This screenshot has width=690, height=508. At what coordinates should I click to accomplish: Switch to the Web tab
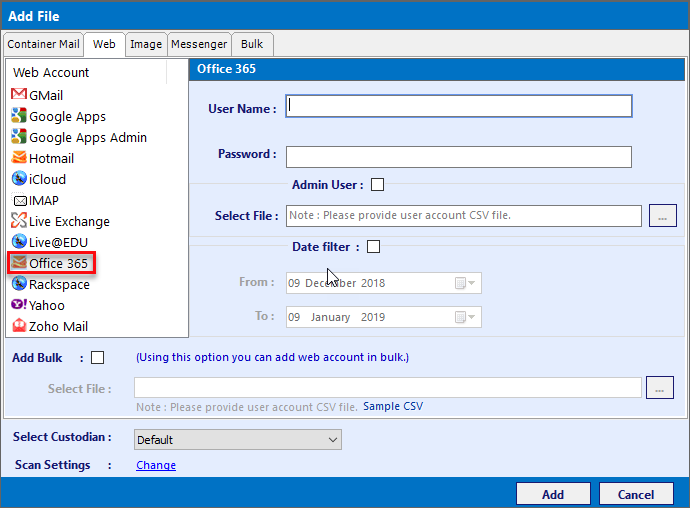click(104, 44)
